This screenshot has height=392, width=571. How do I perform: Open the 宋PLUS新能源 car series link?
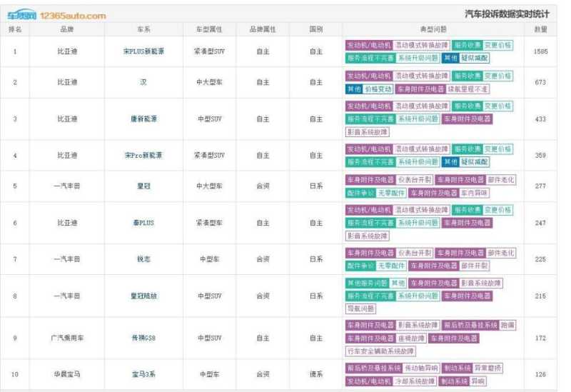[x=143, y=52]
